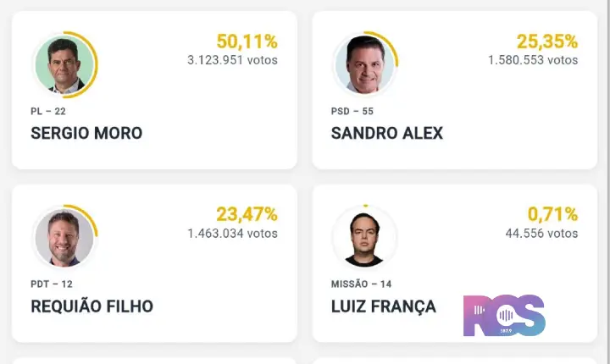Select the LUIZ FRANÇA name heading
This screenshot has height=364, width=610.
pos(383,306)
